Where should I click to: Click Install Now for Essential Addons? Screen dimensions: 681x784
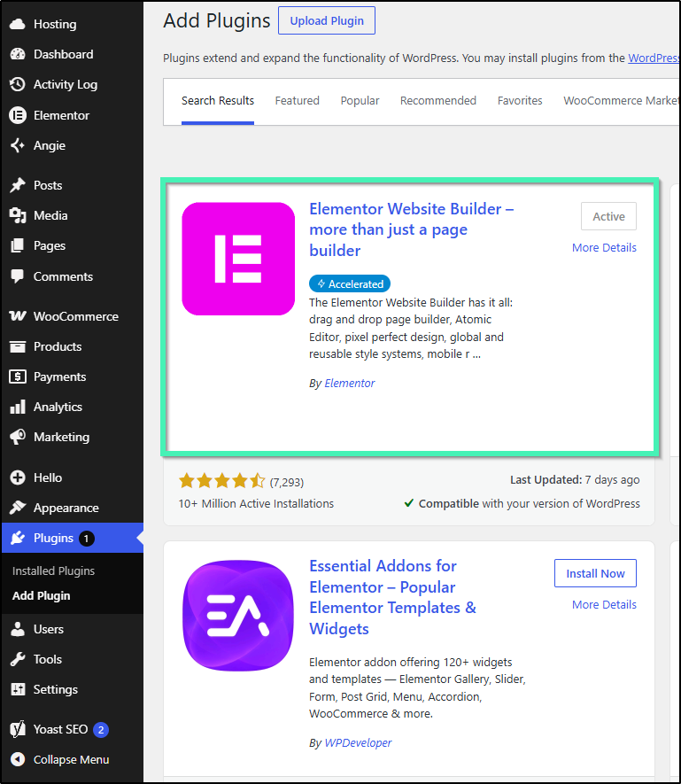(595, 573)
